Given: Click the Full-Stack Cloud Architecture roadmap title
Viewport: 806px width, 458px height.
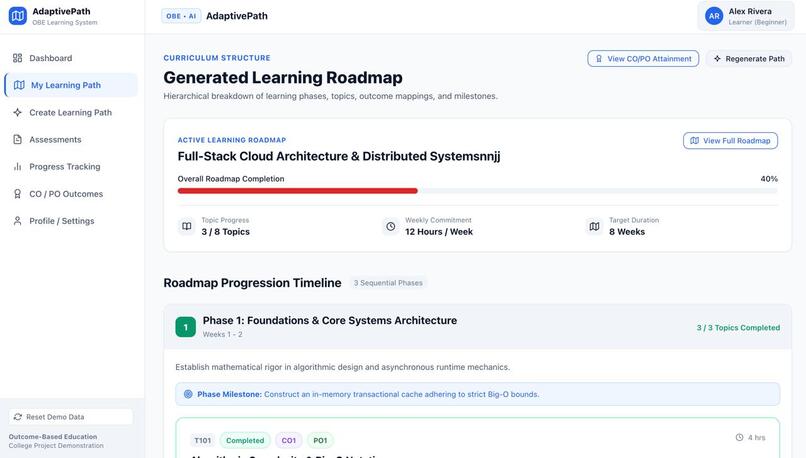Looking at the screenshot, I should point(339,156).
